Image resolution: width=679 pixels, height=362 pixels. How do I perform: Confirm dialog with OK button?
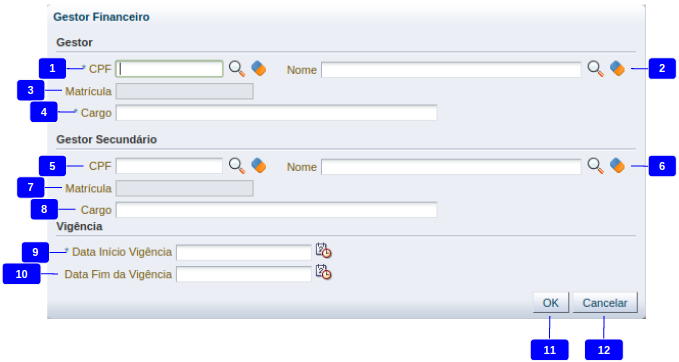click(x=551, y=303)
